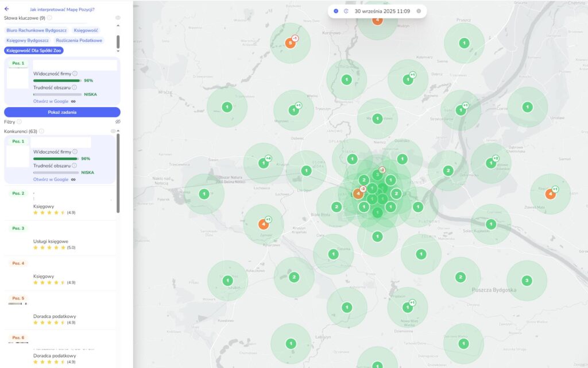The width and height of the screenshot is (588, 368).
Task: Click the link icon after Otwórz w Google
Action: (x=73, y=101)
